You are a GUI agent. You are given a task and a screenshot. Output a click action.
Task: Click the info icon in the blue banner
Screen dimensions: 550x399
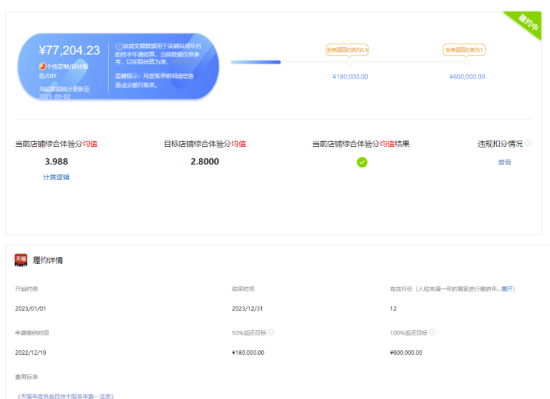pos(119,46)
